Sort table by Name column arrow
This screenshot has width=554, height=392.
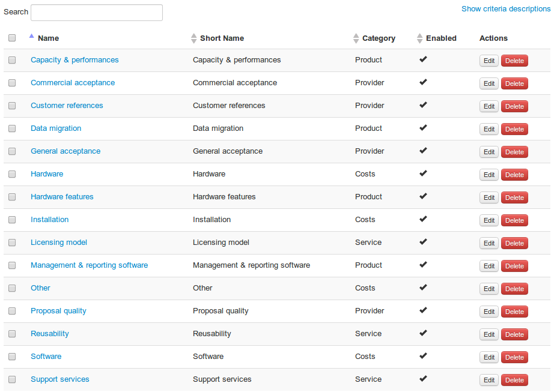click(x=32, y=36)
